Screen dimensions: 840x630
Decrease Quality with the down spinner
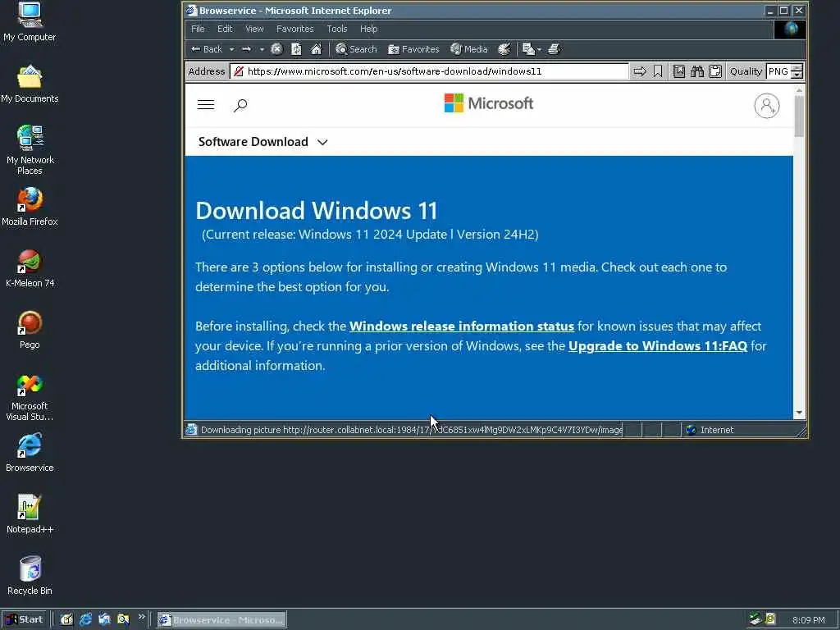pyautogui.click(x=797, y=75)
